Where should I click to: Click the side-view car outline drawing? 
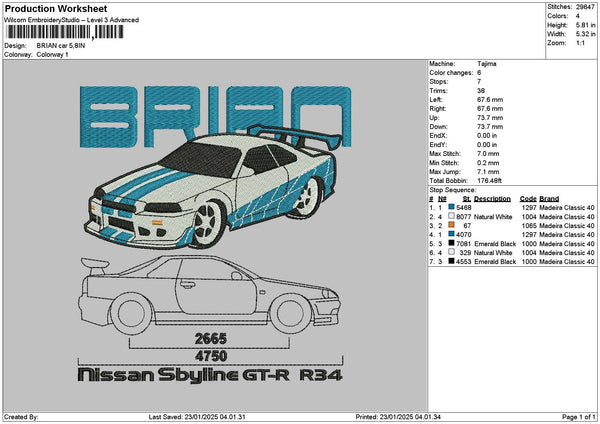tap(209, 296)
